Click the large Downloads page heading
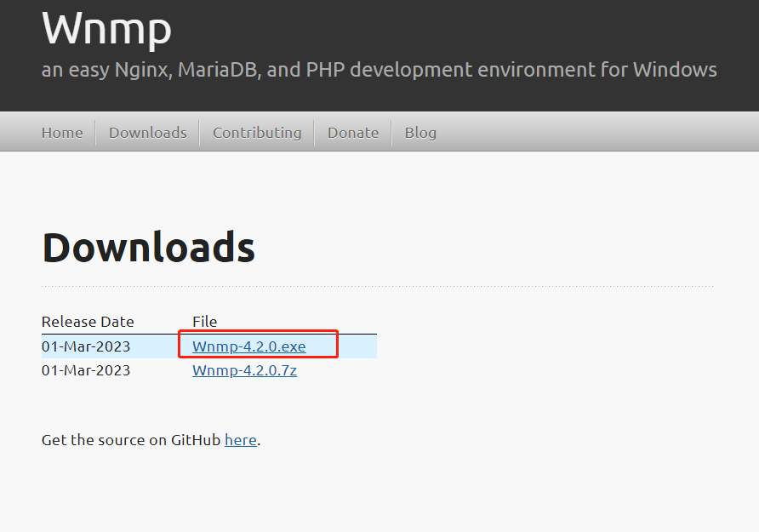Screen dimensions: 759x532 click(x=148, y=248)
